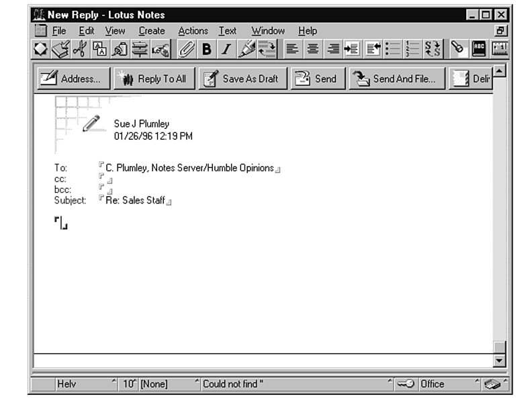
Task: Click the cycle named styles S icon
Action: pyautogui.click(x=433, y=49)
